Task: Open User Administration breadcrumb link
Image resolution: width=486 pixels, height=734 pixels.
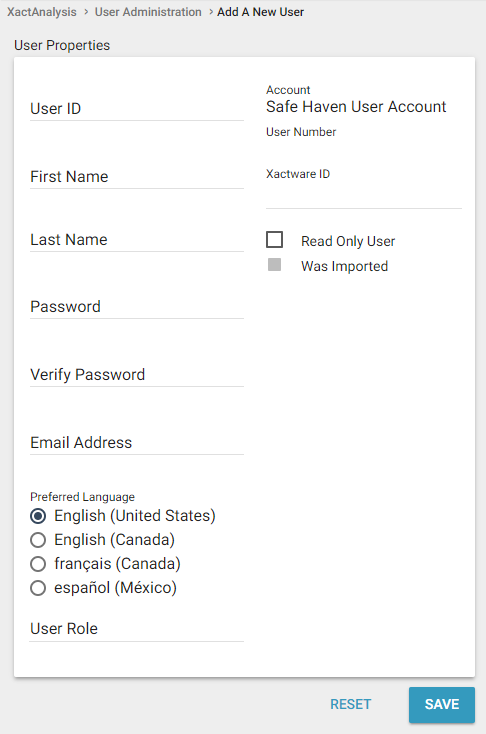Action: pos(148,12)
